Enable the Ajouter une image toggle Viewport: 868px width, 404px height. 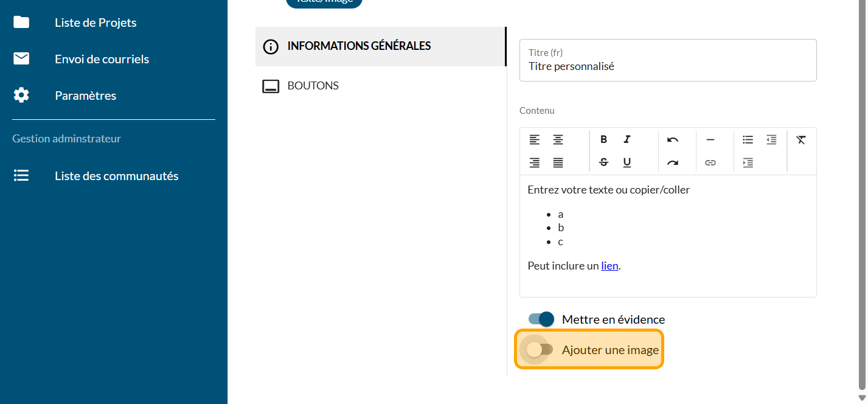click(x=540, y=349)
